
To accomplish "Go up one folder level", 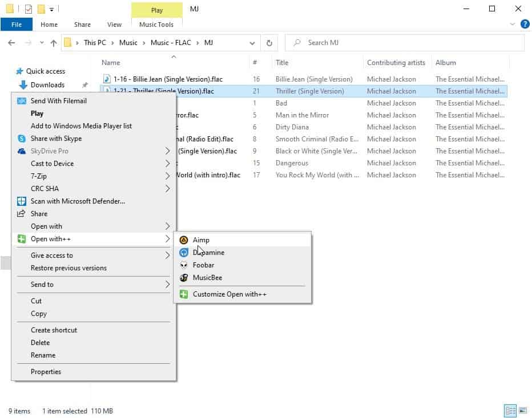I will (53, 43).
